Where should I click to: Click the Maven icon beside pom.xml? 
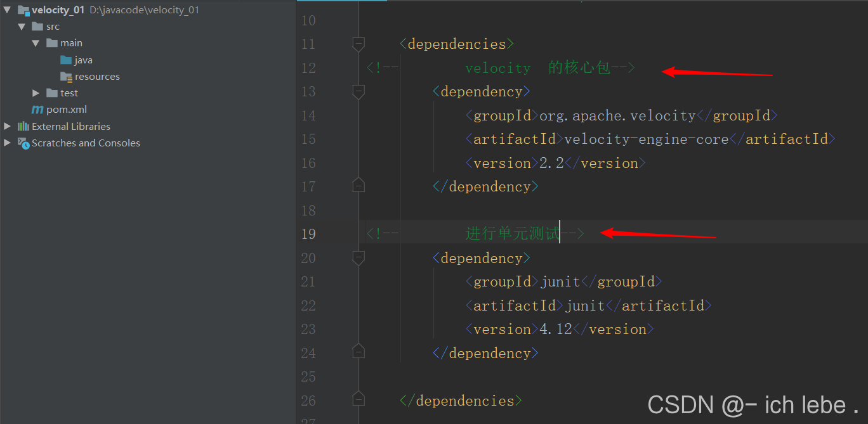click(x=37, y=110)
